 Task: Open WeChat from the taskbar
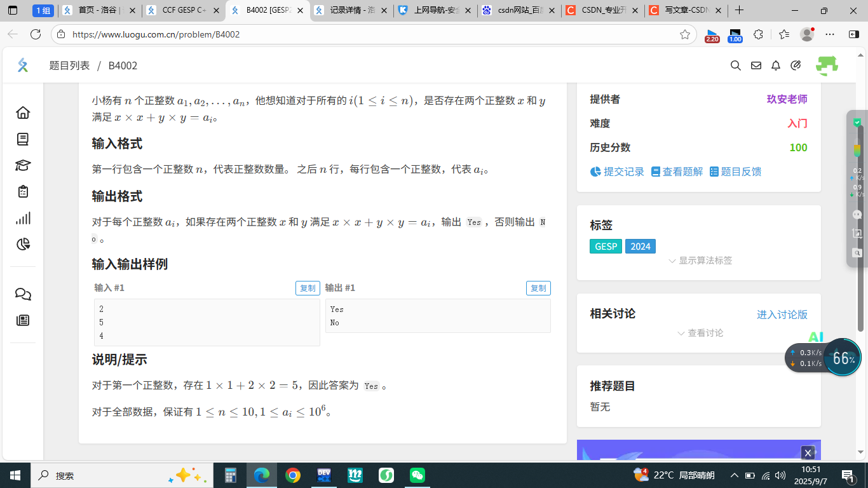point(417,475)
